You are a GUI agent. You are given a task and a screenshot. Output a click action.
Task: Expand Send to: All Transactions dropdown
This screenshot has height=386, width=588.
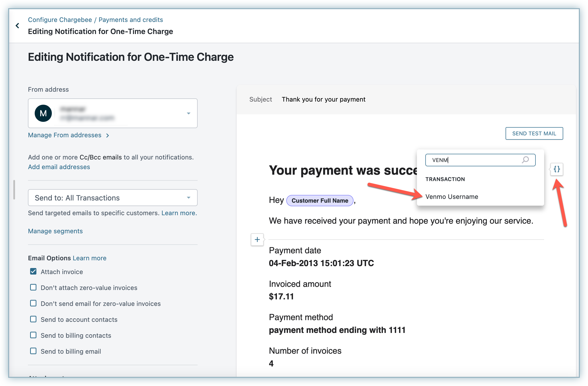(113, 198)
